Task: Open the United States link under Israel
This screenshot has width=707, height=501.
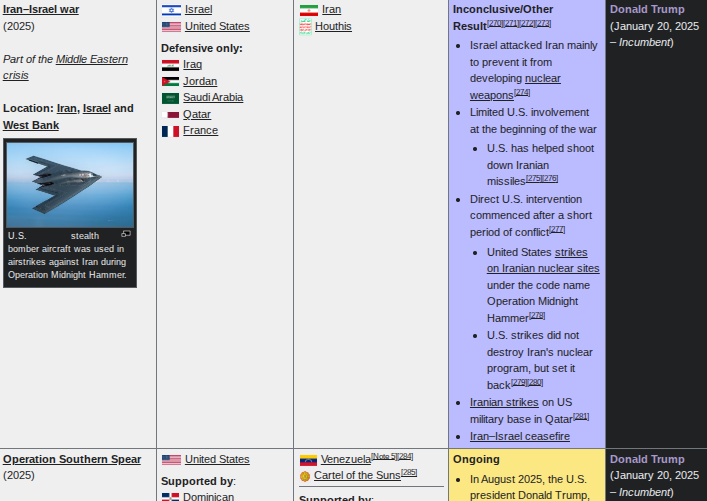Action: [217, 27]
